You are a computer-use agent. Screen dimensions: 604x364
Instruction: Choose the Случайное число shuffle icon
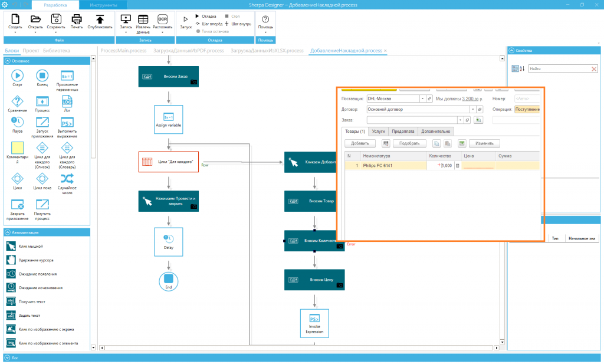click(67, 179)
